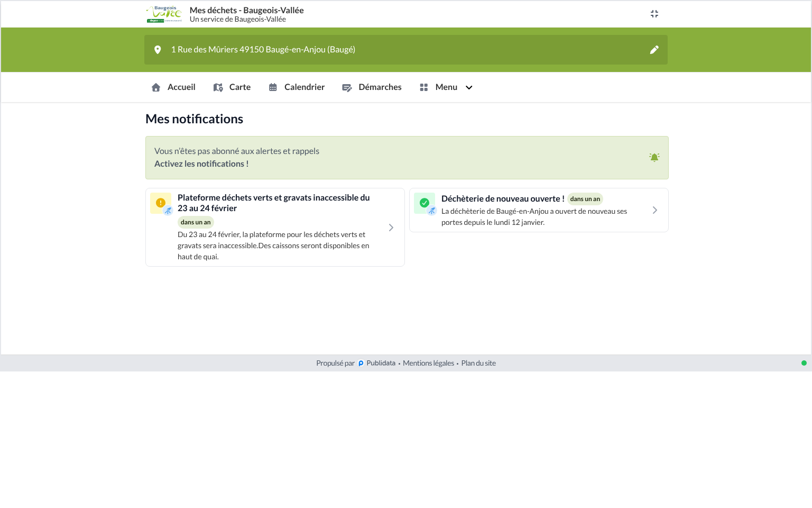The width and height of the screenshot is (812, 508).
Task: Click the location pin icon
Action: [158, 50]
